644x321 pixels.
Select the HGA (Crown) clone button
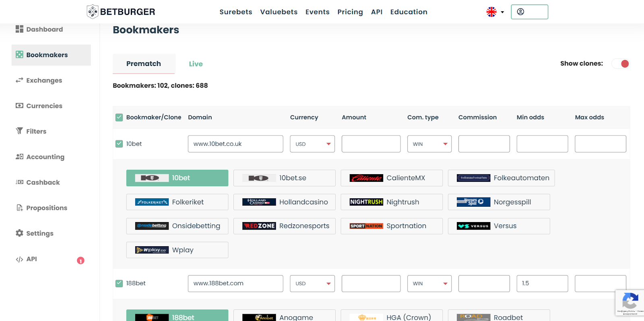(392, 315)
